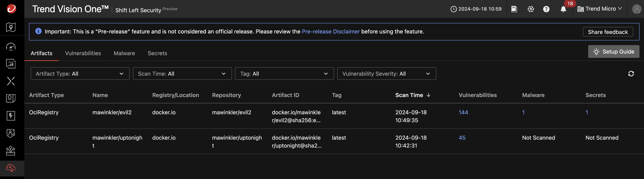Viewport: 644px width, 179px height.
Task: Expand the Artifact Type filter
Action: click(x=80, y=74)
